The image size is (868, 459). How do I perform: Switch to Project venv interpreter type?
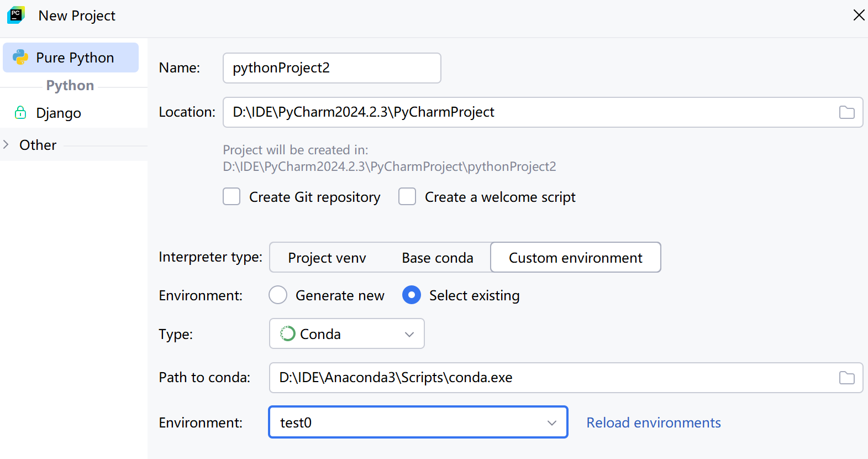pyautogui.click(x=327, y=258)
